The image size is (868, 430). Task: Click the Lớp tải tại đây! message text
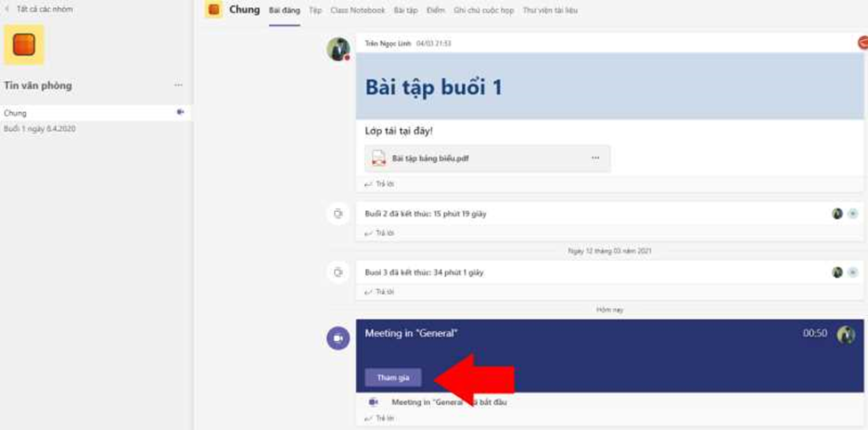399,131
